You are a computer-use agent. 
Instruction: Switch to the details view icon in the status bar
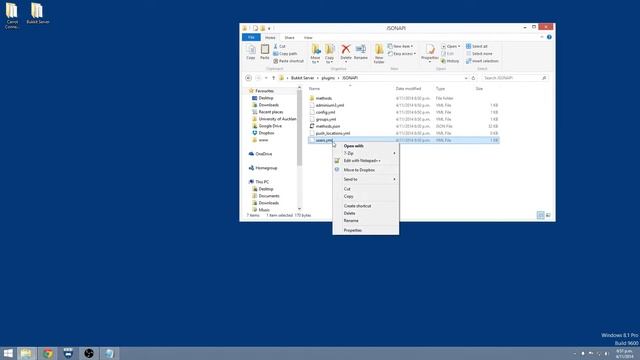click(540, 215)
